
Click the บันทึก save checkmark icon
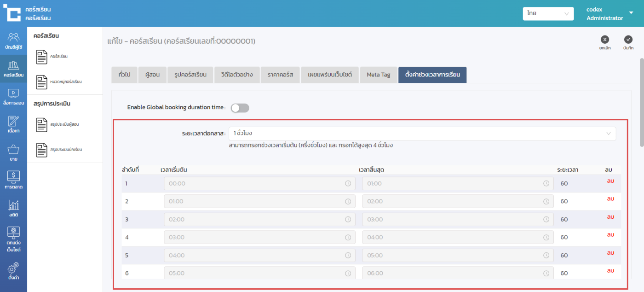tap(628, 40)
